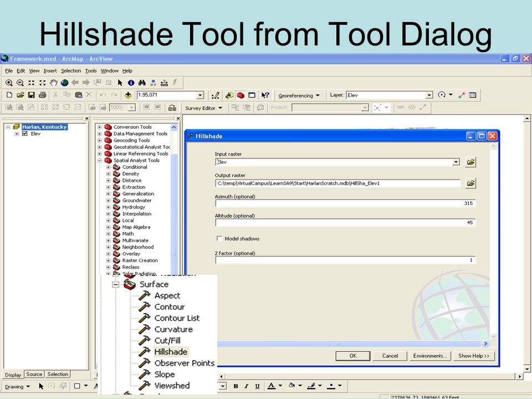532x399 pixels.
Task: Uncheck the Elev layer visibility box
Action: pyautogui.click(x=24, y=134)
